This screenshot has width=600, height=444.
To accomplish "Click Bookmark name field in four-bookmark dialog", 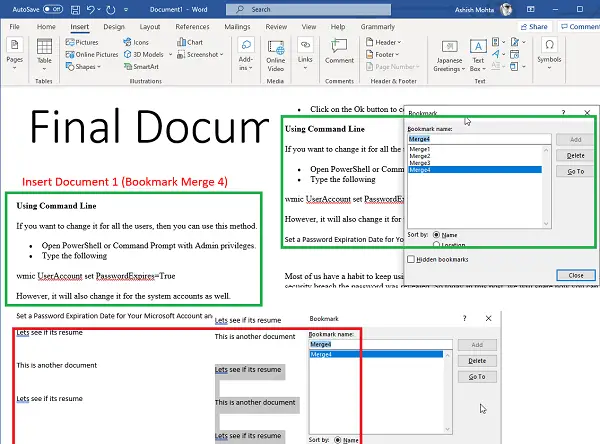I will pyautogui.click(x=479, y=139).
